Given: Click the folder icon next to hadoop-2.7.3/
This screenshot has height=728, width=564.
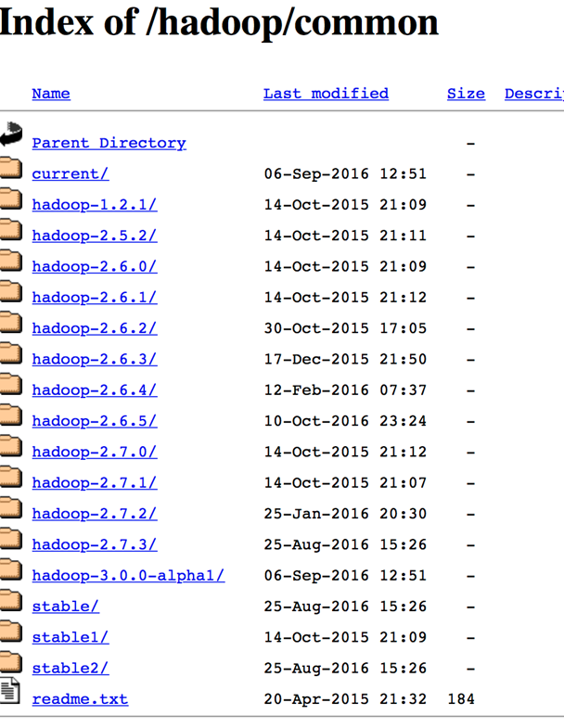Looking at the screenshot, I should click(10, 539).
